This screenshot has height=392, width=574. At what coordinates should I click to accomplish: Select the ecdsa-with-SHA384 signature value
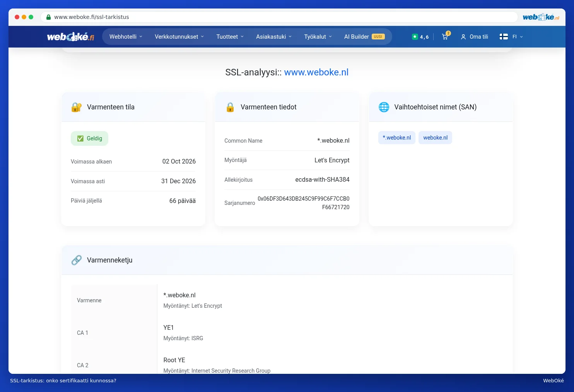click(322, 179)
